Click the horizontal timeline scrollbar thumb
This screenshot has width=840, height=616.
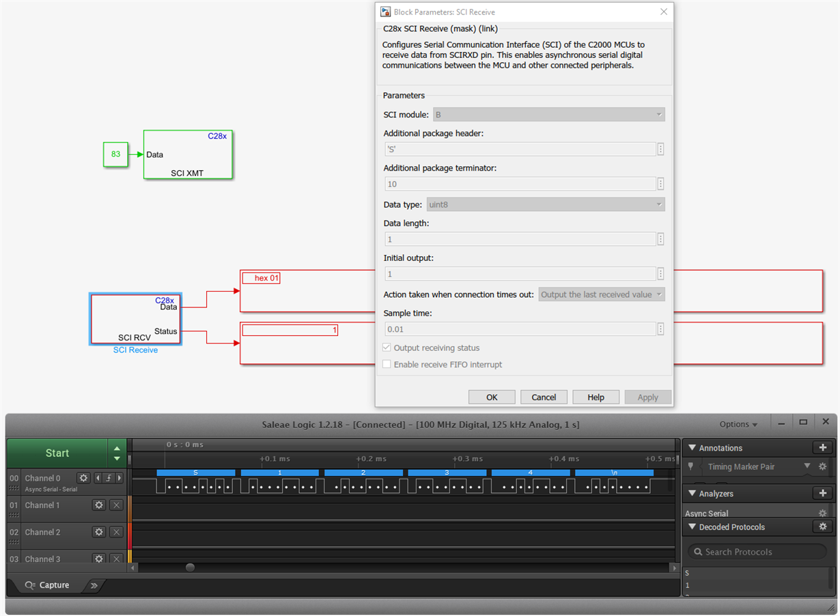click(x=190, y=568)
